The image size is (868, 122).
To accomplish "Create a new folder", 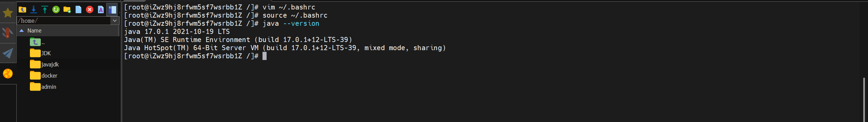I will coord(67,9).
